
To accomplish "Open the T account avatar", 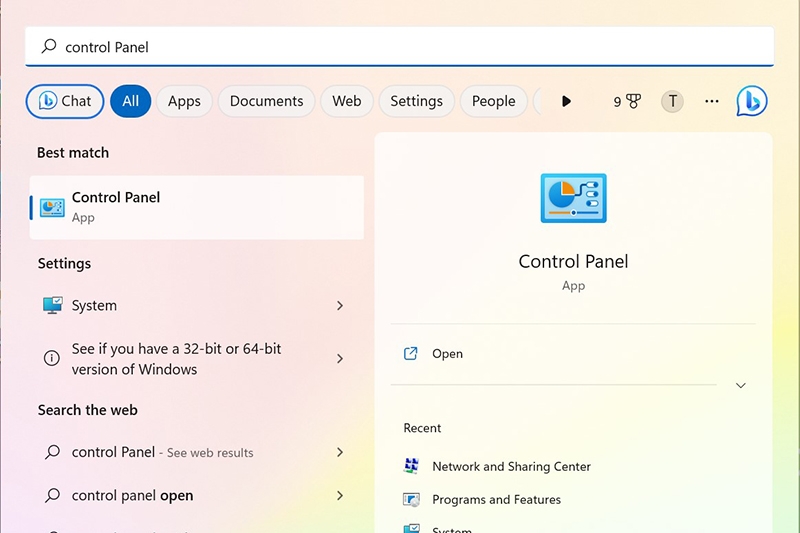I will pos(672,101).
